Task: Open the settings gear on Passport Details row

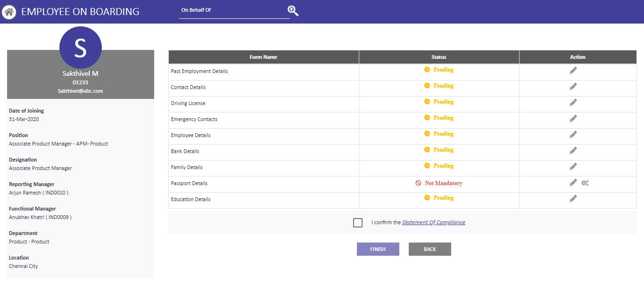Action: click(x=585, y=182)
